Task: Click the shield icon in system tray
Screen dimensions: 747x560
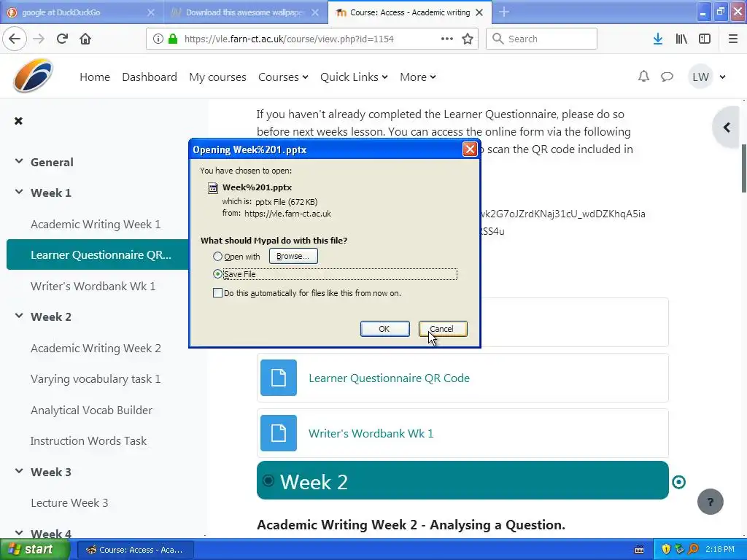Action: pyautogui.click(x=666, y=549)
